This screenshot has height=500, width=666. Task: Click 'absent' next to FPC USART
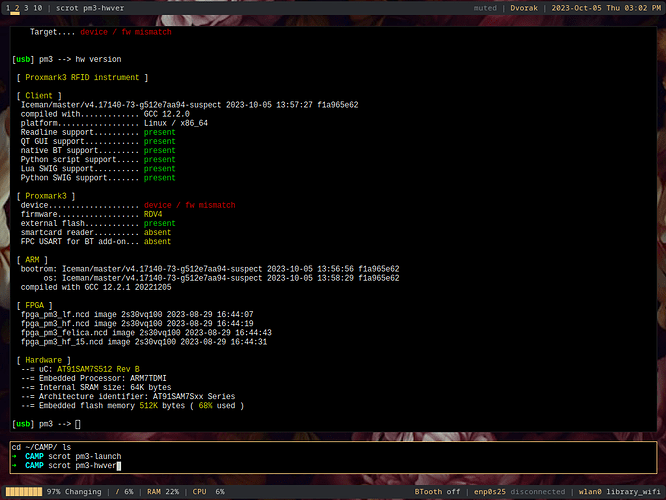157,241
